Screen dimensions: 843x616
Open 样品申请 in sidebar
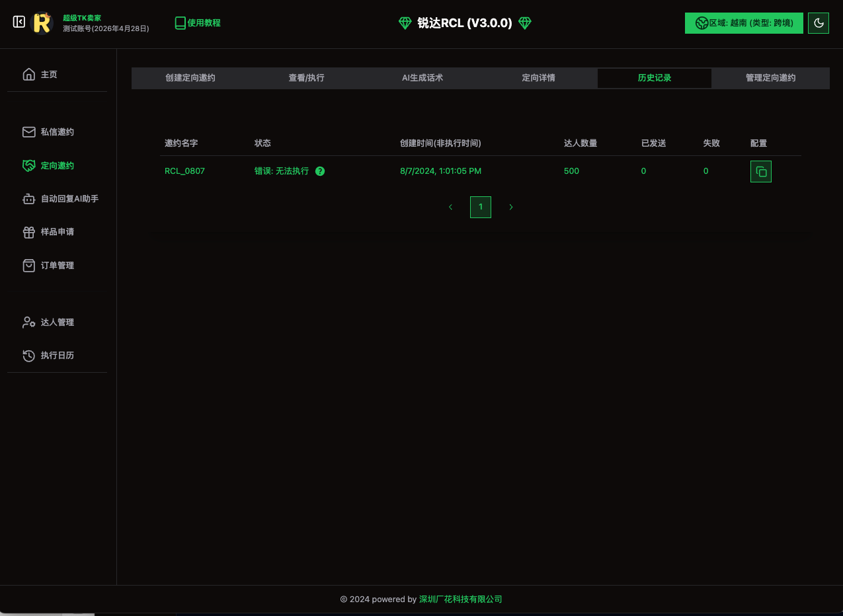coord(57,232)
